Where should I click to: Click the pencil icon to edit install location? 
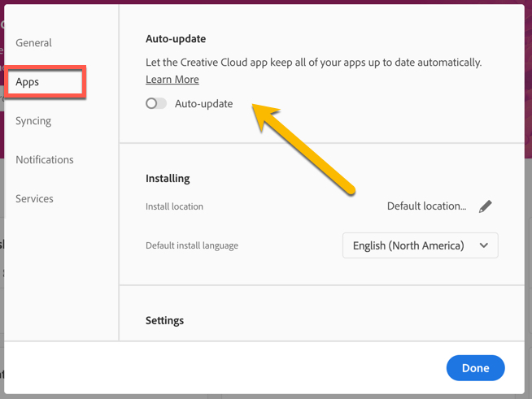click(486, 206)
